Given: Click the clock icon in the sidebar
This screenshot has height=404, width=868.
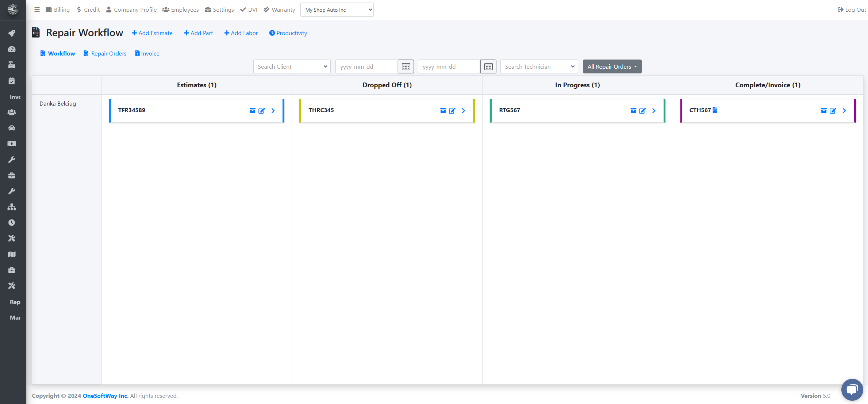Looking at the screenshot, I should pyautogui.click(x=12, y=222).
